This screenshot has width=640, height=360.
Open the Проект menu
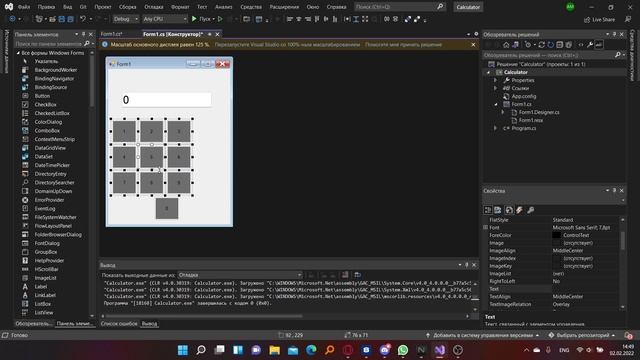(102, 7)
